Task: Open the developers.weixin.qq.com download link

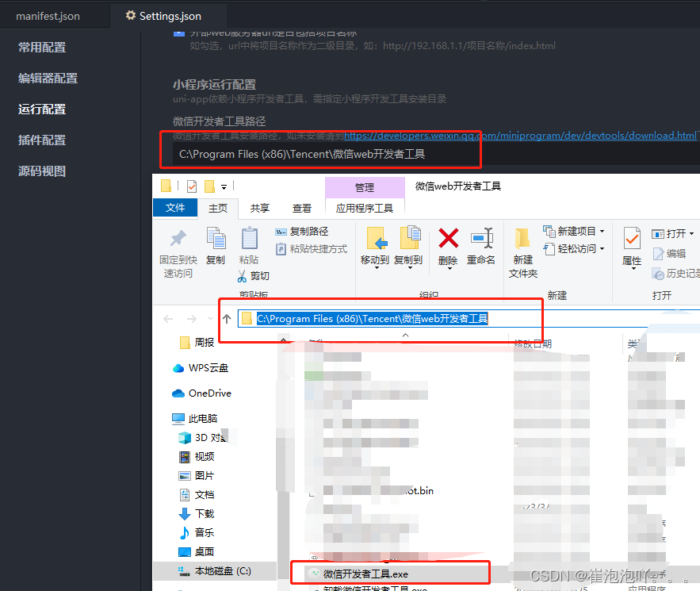Action: pyautogui.click(x=520, y=136)
